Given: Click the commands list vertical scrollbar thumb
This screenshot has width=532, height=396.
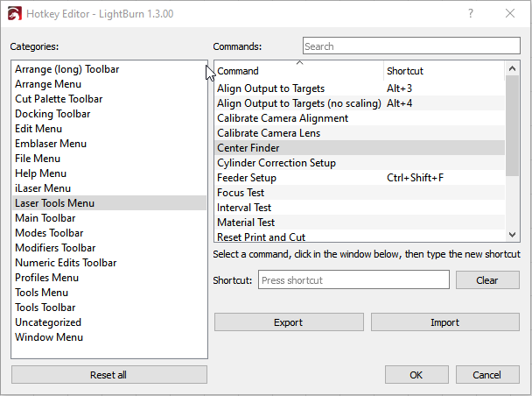Looking at the screenshot, I should click(x=513, y=125).
